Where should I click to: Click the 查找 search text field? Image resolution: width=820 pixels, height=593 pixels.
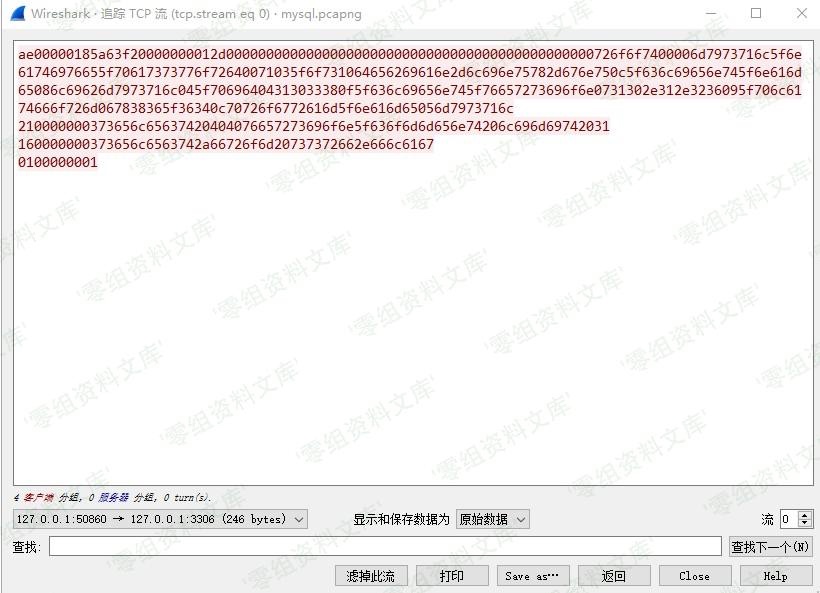coord(385,546)
